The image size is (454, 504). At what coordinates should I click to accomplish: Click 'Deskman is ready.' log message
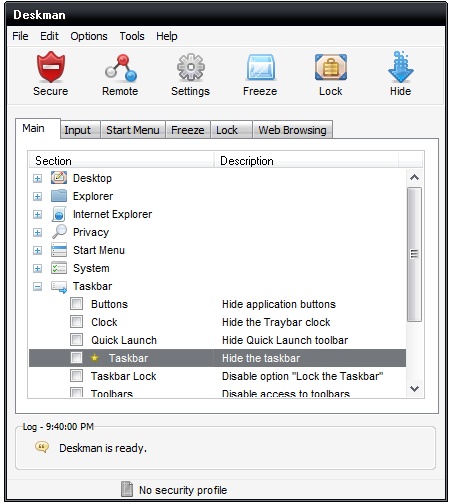pyautogui.click(x=103, y=448)
